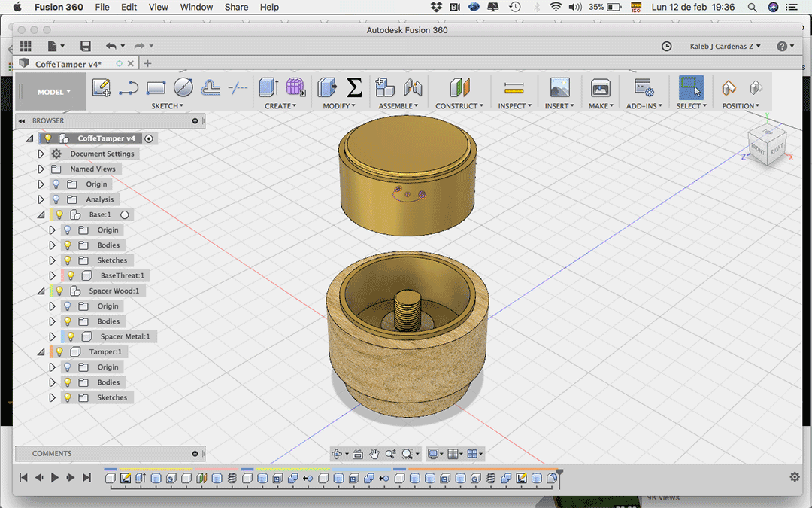This screenshot has height=508, width=812.
Task: Select the Offset Plane icon in Construct
Action: pos(459,87)
